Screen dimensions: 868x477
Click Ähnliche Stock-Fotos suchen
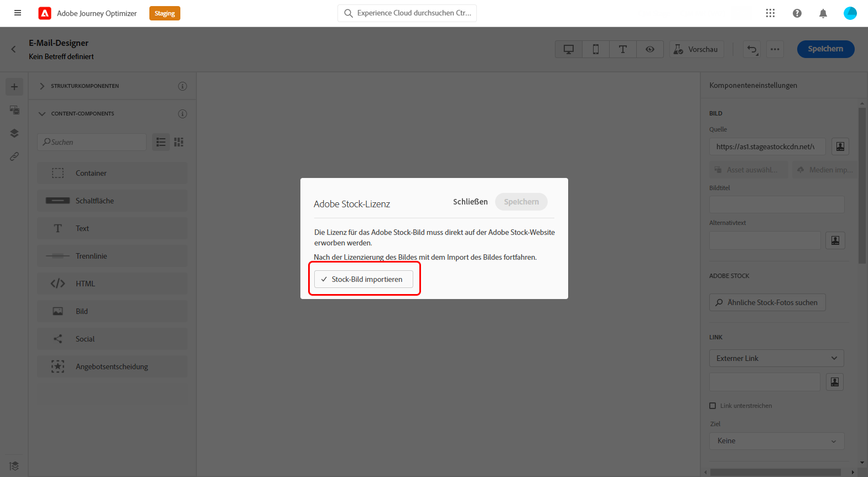click(767, 302)
